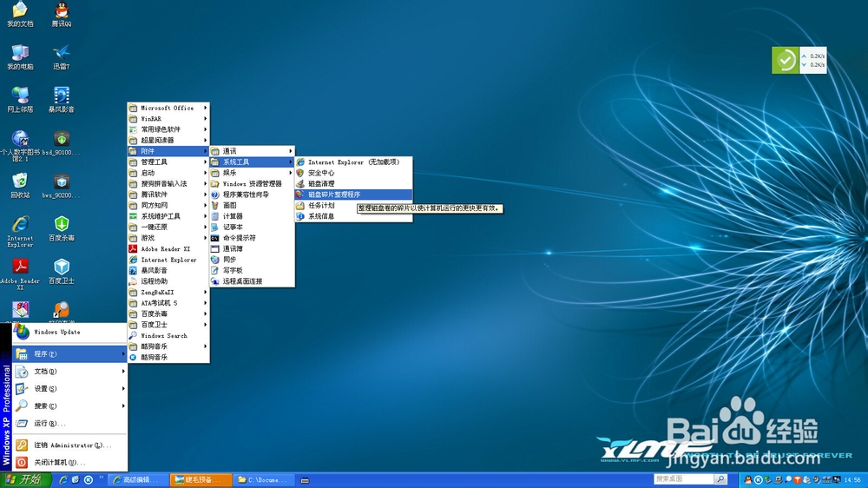This screenshot has height=488, width=868.
Task: Switch to 高级编辑 taskbar window
Action: [138, 479]
